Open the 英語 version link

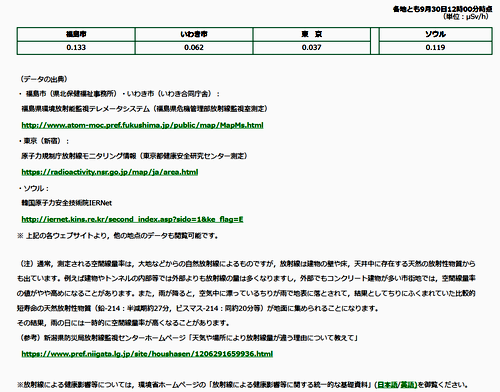(x=408, y=385)
